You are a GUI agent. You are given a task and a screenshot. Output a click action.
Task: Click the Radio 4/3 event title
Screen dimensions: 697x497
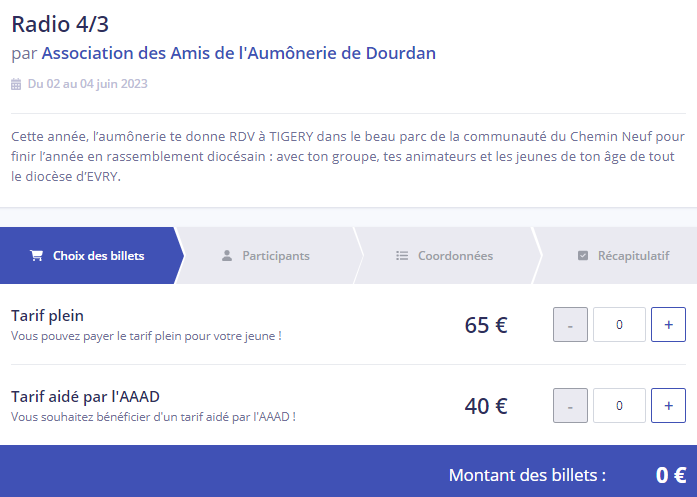coord(59,24)
